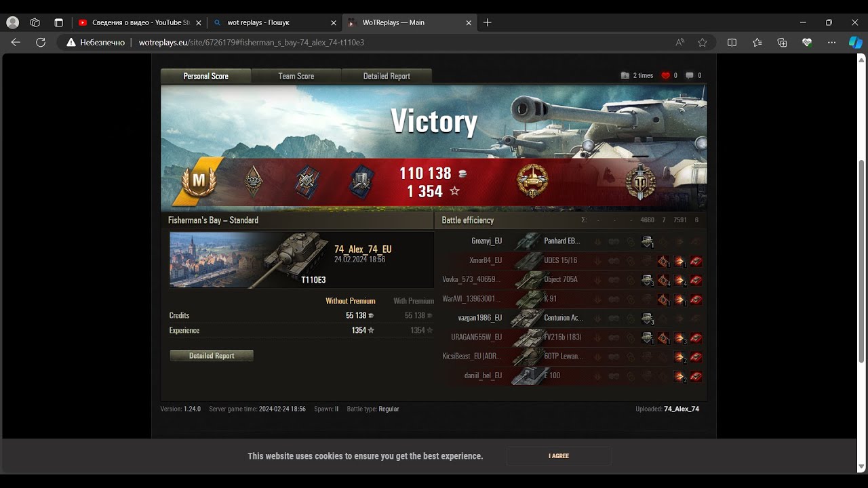Viewport: 868px width, 488px height.
Task: Click the spotted icon in vazgan1986_EU row
Action: [647, 319]
